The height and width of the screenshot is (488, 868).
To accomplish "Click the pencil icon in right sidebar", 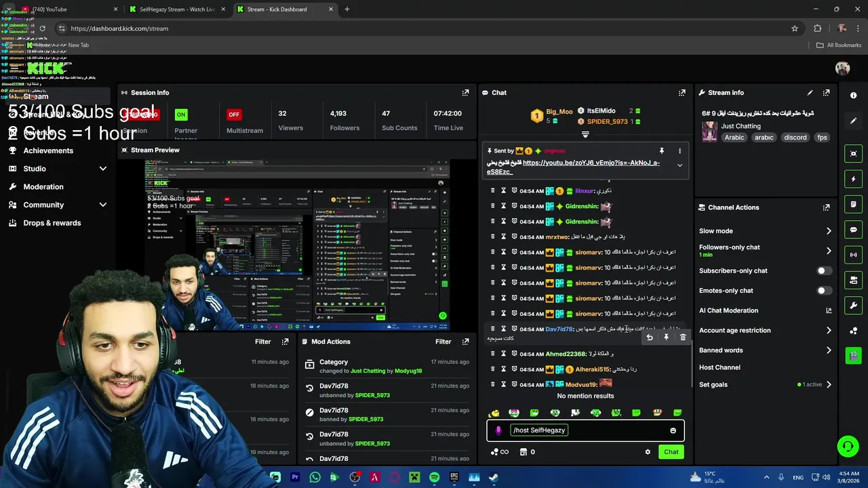I will pyautogui.click(x=854, y=121).
